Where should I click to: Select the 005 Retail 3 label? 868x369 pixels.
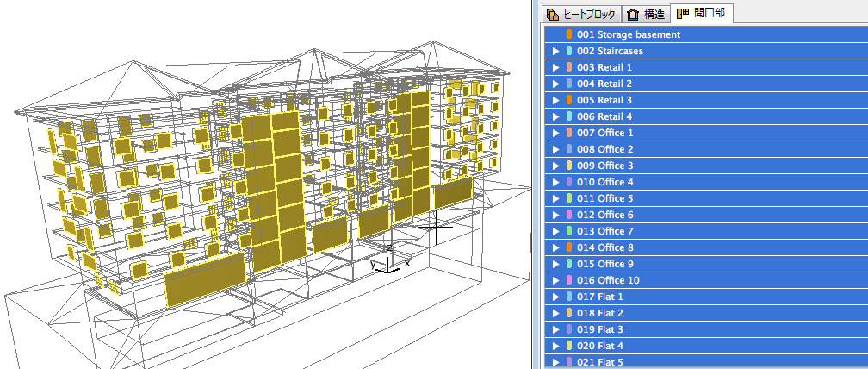click(604, 100)
